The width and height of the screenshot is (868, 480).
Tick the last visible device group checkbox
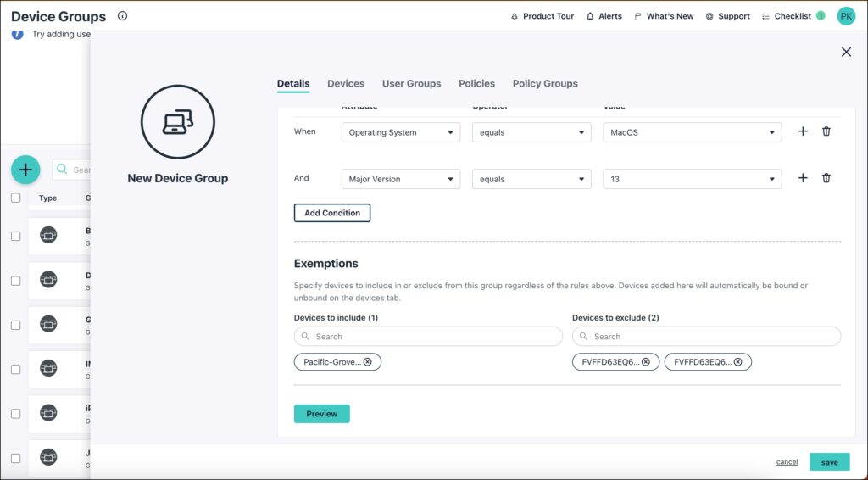click(15, 457)
